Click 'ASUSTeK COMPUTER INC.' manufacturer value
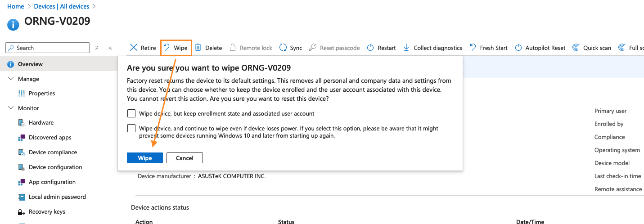 [232, 176]
